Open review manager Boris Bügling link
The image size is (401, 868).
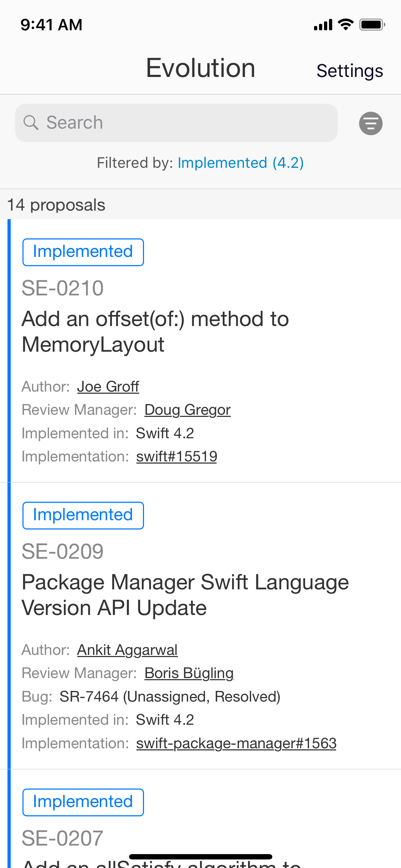(189, 673)
